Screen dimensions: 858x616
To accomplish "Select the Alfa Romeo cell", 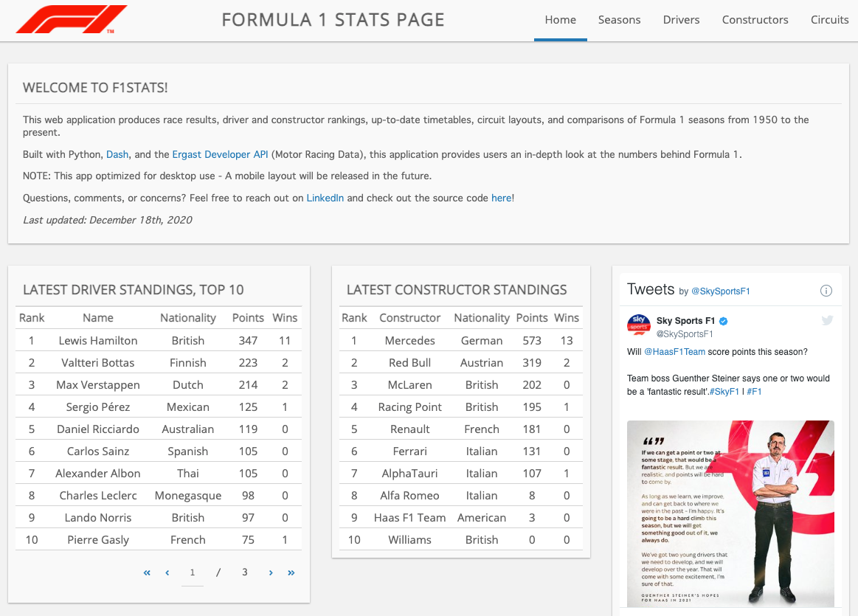I will pyautogui.click(x=410, y=496).
